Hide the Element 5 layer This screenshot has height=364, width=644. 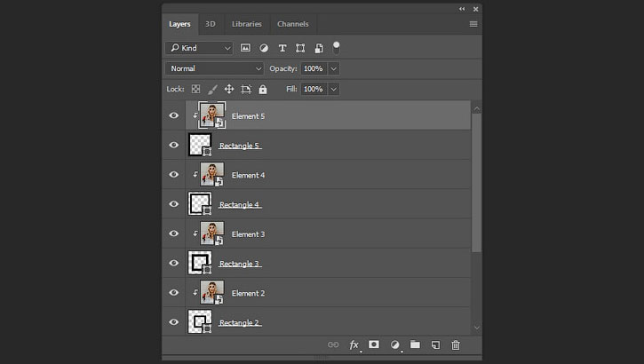pos(174,115)
